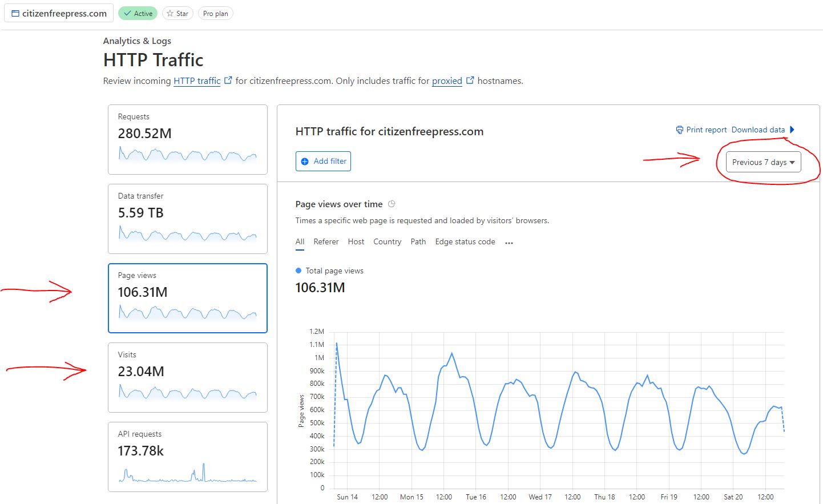Click the plus icon in Add filter
Viewport: 823px width, 504px height.
305,162
